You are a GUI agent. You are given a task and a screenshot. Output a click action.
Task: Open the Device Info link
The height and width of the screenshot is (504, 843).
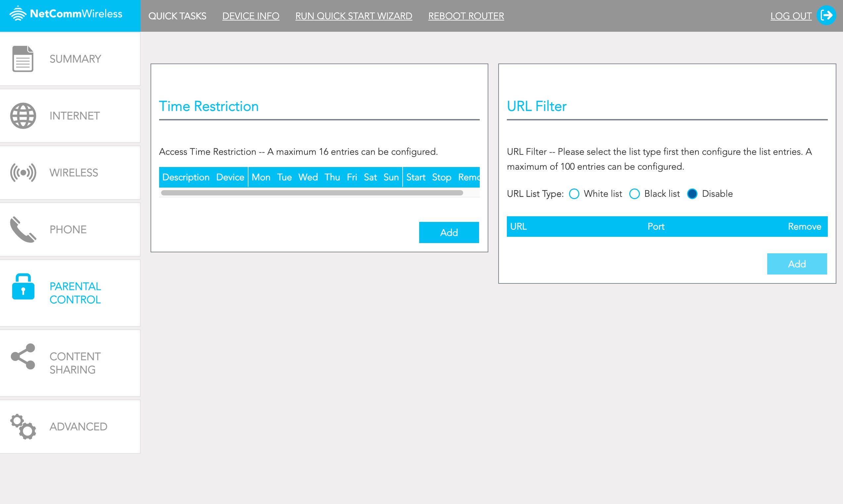(x=251, y=16)
